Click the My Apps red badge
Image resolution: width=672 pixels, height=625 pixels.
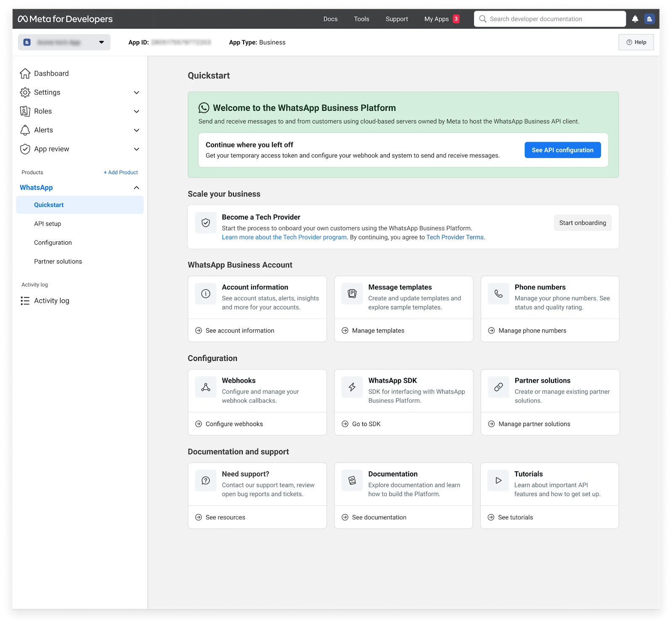coord(456,19)
